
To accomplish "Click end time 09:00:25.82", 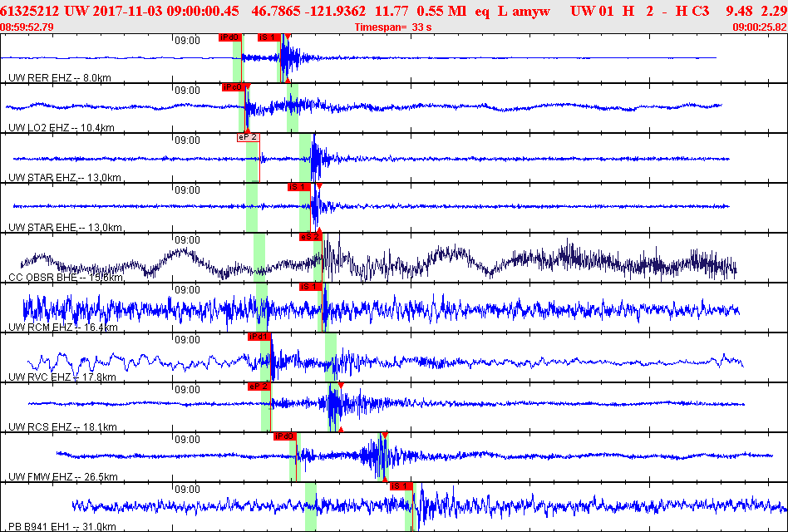I will [760, 27].
